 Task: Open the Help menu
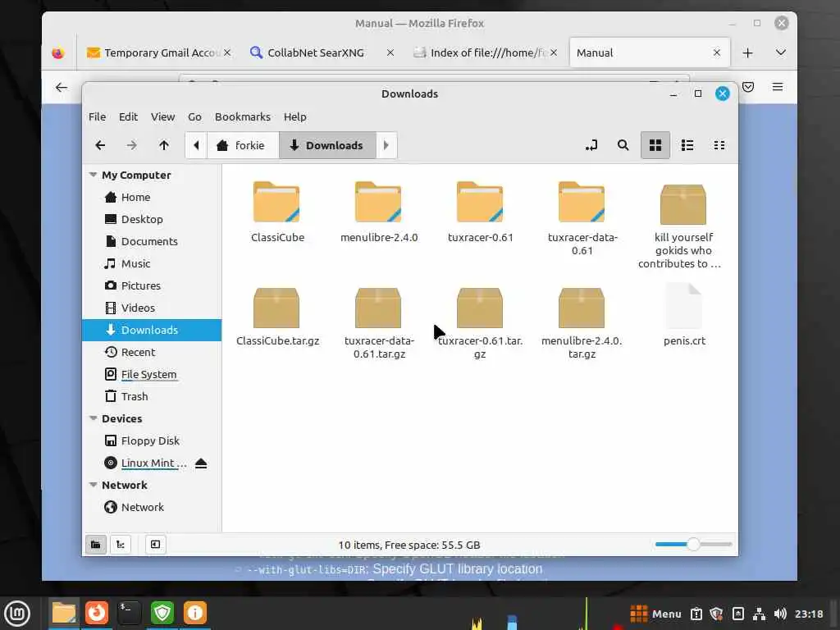pyautogui.click(x=294, y=116)
